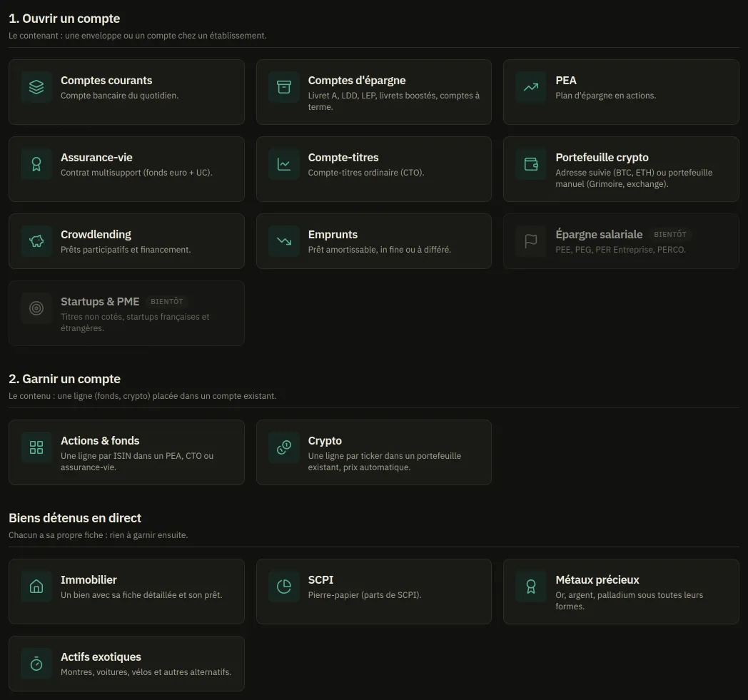Screen dimensions: 748x700
Task: Select the flag icon for Épargne salariale
Action: [x=531, y=241]
